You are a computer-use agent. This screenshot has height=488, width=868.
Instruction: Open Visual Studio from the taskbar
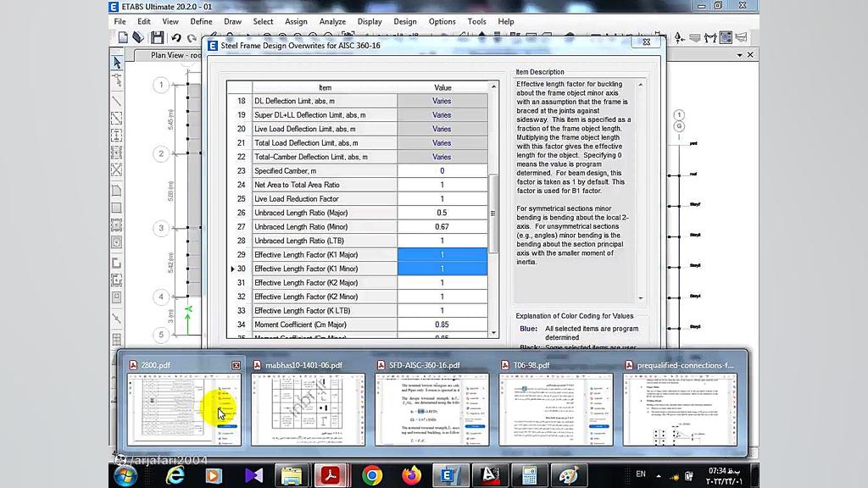(253, 476)
